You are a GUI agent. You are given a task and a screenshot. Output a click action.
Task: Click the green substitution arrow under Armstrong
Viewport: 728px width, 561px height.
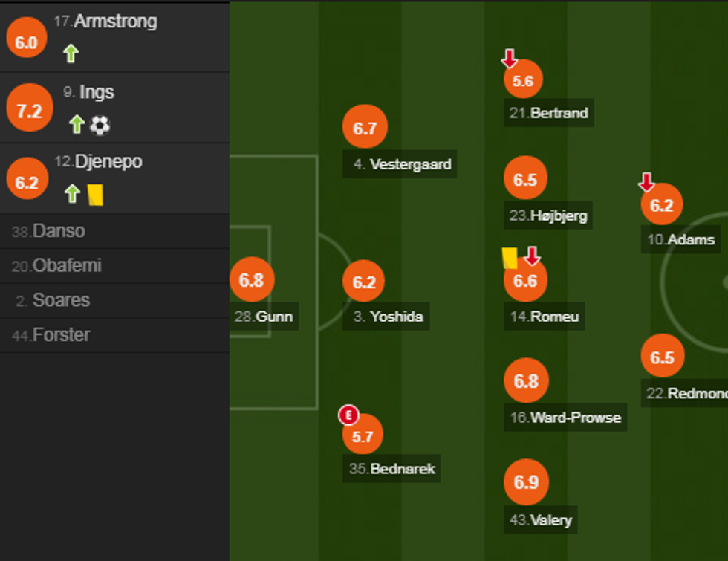tap(71, 53)
